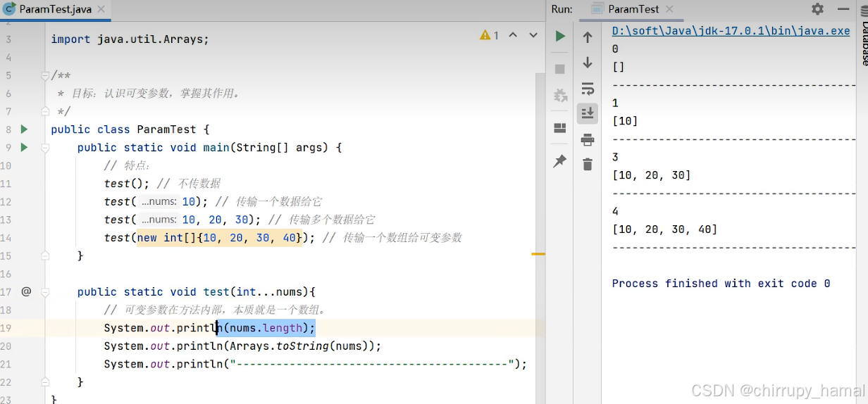Go to next highlighted error arrow
This screenshot has height=404, width=868.
point(532,35)
